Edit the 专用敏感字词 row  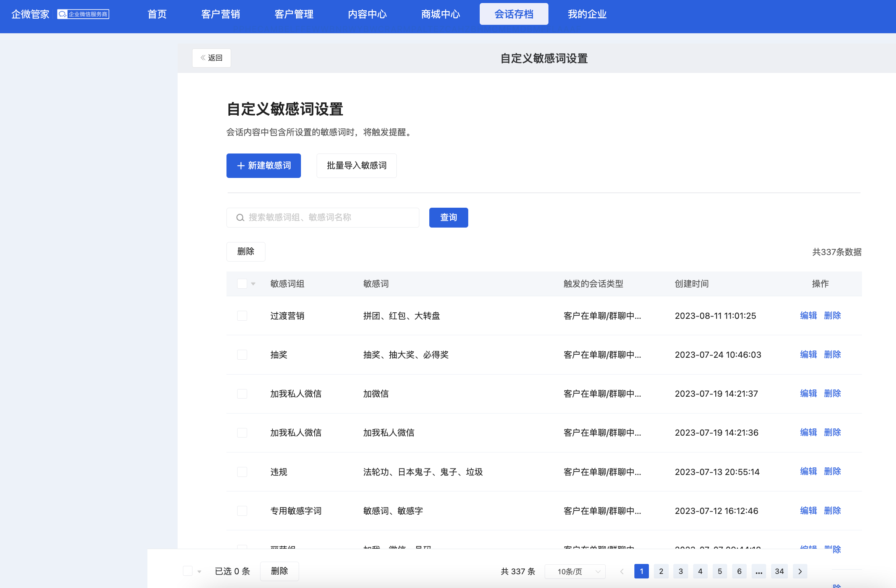(809, 511)
